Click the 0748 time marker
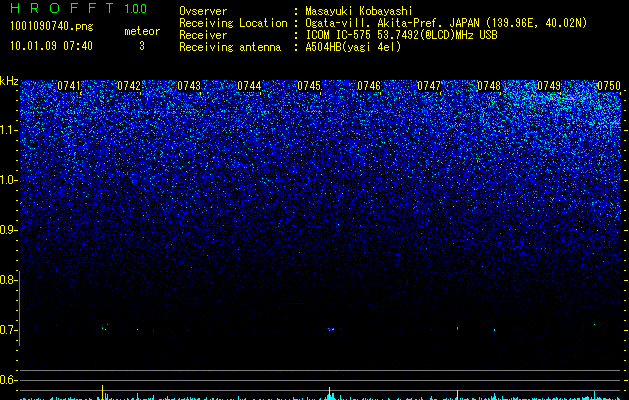This screenshot has height=400, width=629. click(489, 86)
